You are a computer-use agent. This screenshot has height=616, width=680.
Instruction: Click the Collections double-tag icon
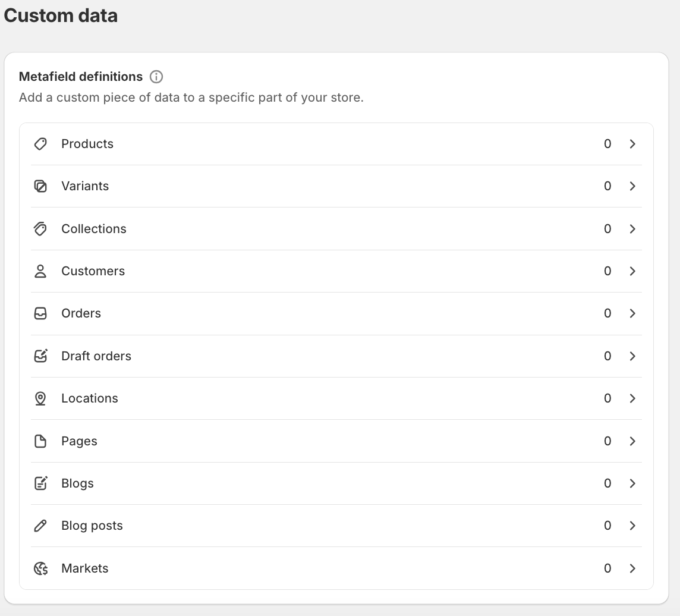click(x=40, y=229)
